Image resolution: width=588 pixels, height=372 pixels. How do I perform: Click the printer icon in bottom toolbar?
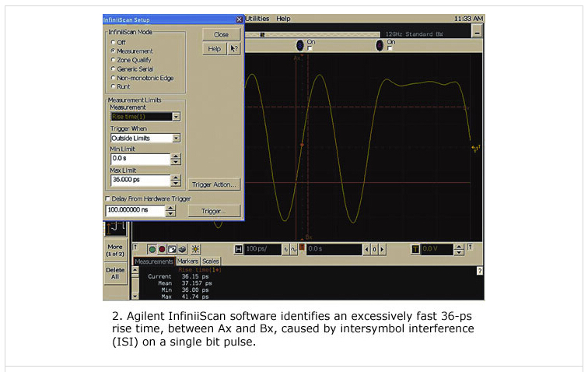click(x=182, y=249)
